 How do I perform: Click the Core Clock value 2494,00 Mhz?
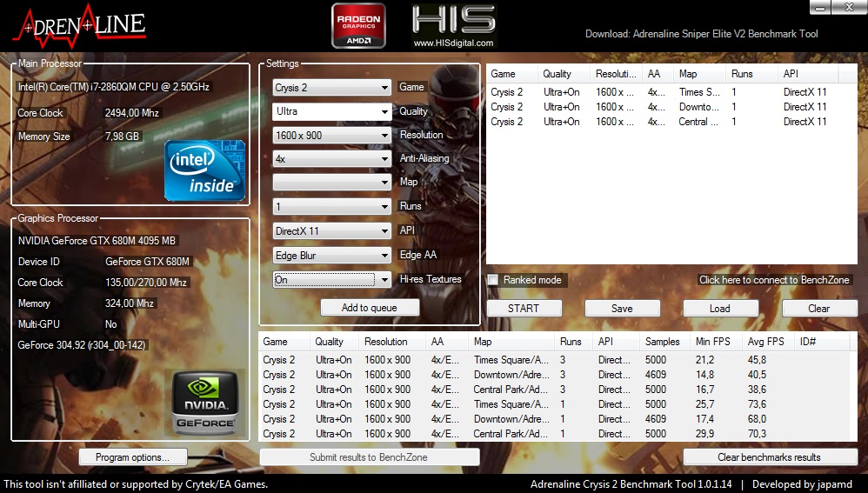132,113
